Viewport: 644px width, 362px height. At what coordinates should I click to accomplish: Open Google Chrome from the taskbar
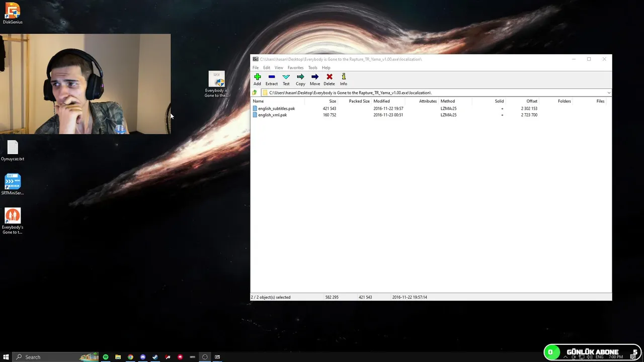tap(130, 357)
